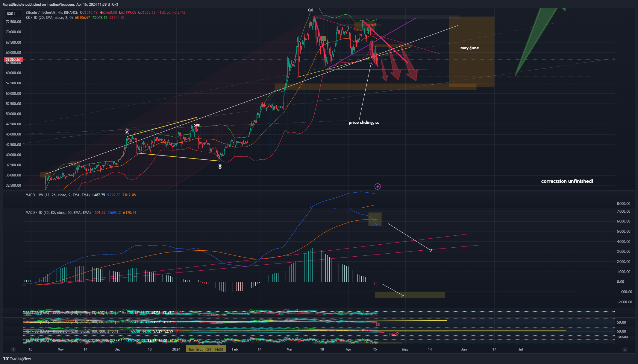Click the 'price sliding, ss' annotation
Screen dimensions: 638x364
(x=364, y=122)
